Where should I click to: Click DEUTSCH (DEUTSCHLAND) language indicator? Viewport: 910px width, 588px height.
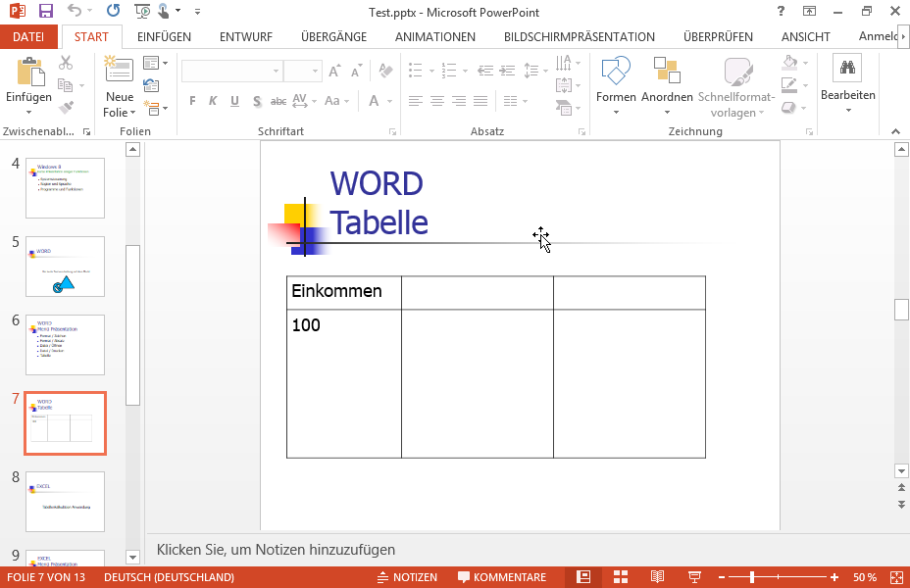point(169,577)
